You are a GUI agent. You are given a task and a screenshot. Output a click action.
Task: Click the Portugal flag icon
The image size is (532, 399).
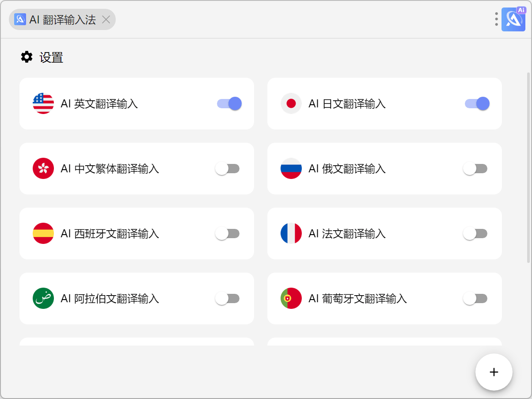click(x=291, y=298)
